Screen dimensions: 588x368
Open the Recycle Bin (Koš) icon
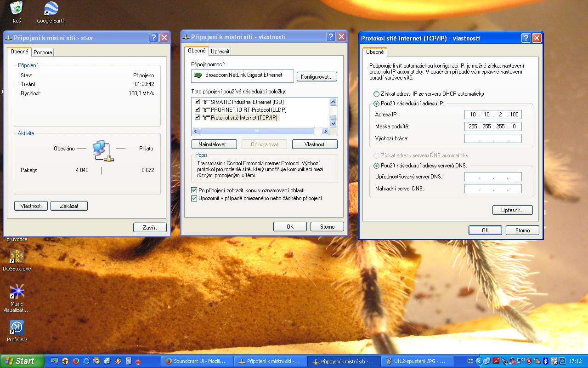[17, 9]
